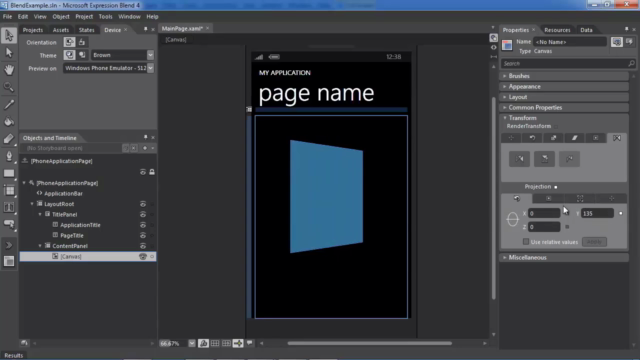
Task: Click the projection Y rotation field 135
Action: (x=598, y=213)
